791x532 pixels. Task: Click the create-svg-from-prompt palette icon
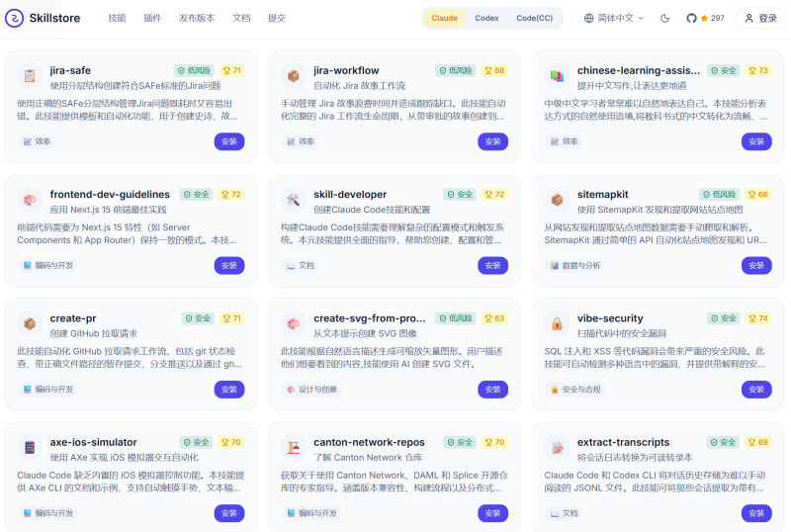[x=293, y=323]
